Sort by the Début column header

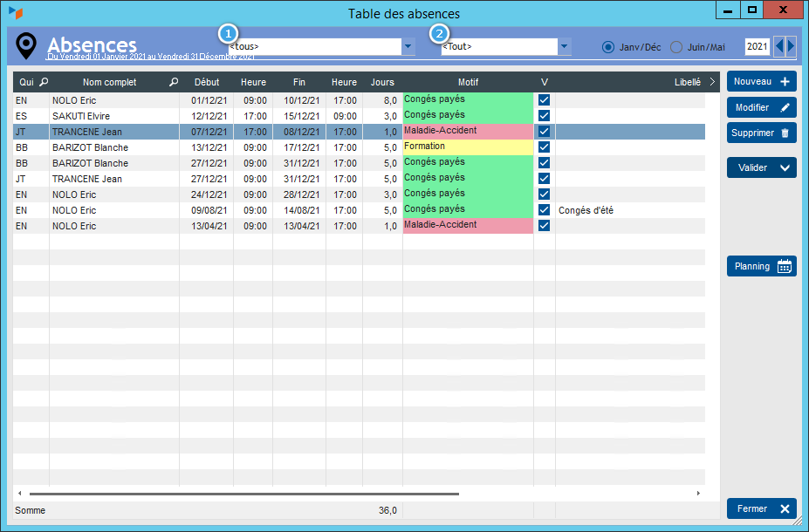click(x=207, y=82)
